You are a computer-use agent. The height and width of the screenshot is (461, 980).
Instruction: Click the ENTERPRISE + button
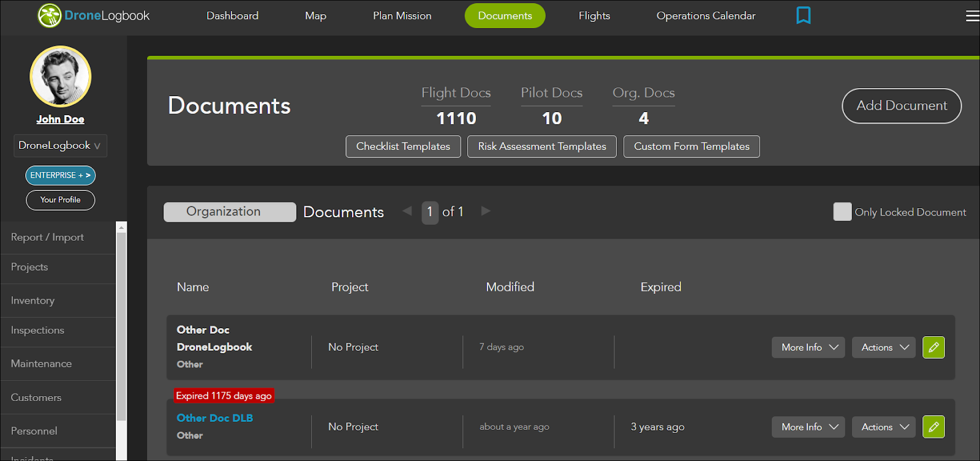60,175
